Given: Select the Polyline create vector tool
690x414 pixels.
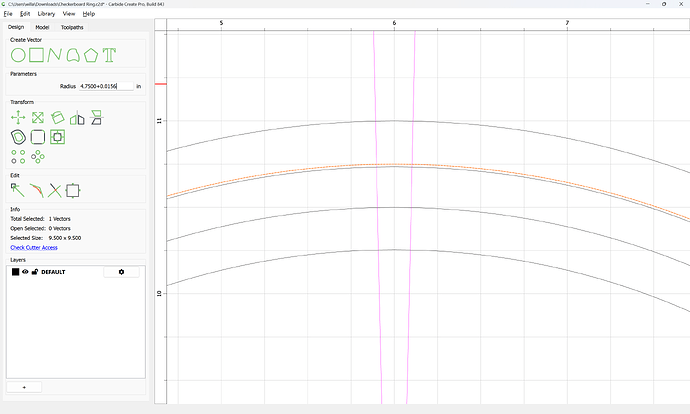Looking at the screenshot, I should [x=54, y=55].
